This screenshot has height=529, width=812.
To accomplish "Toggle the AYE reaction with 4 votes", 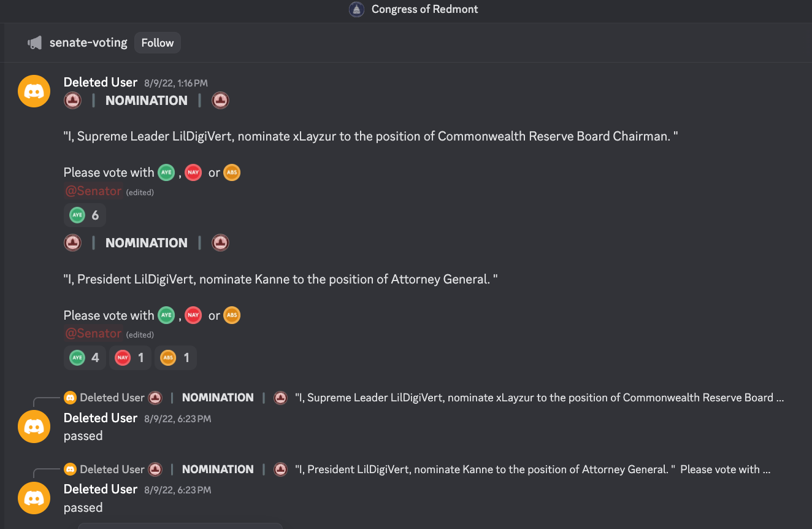I will (85, 358).
